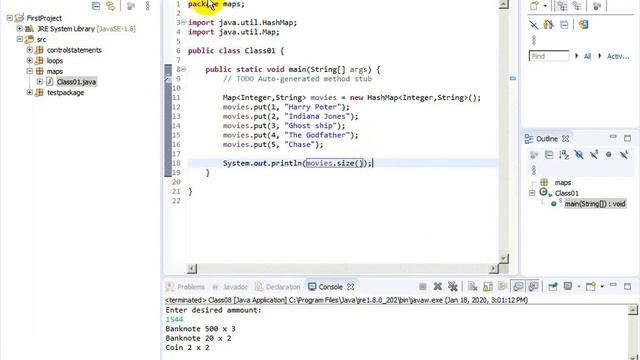Click Remove Launch icon in Console

438,287
